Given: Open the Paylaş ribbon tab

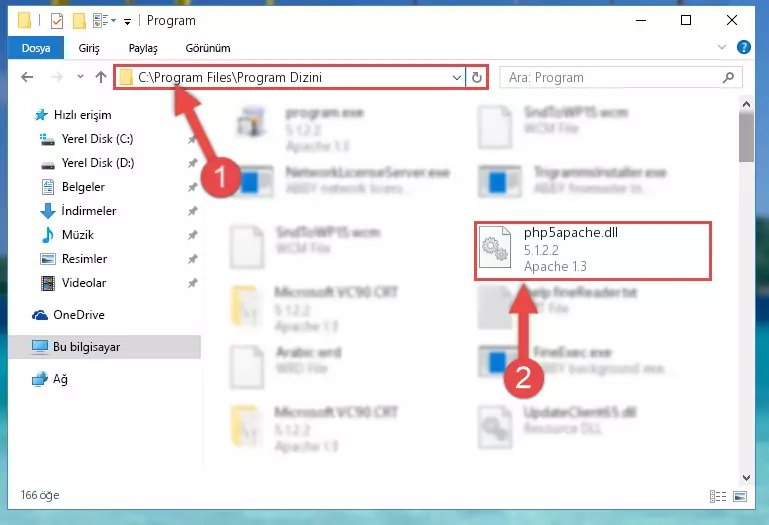Looking at the screenshot, I should (x=143, y=48).
